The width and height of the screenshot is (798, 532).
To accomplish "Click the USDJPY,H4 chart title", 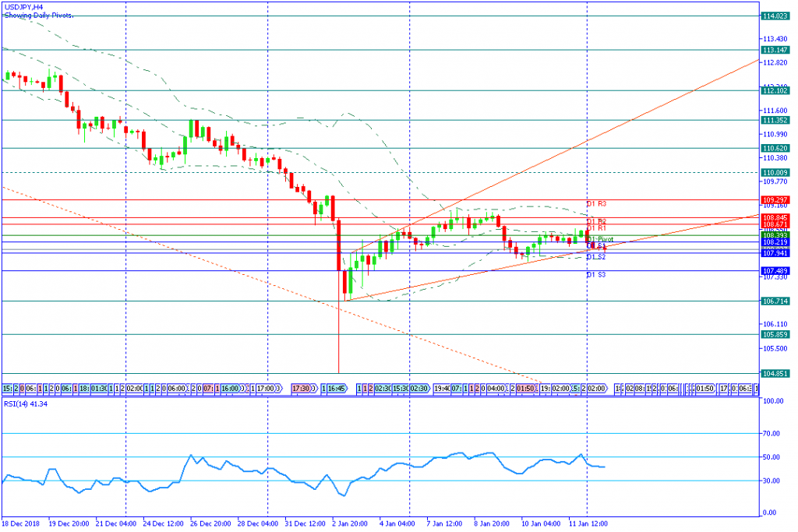I will 23,6.
